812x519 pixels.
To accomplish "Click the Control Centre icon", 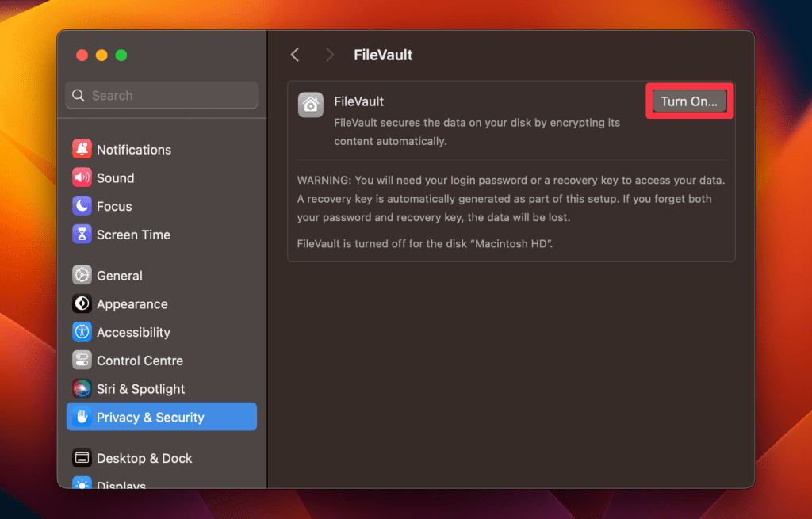I will tap(82, 361).
